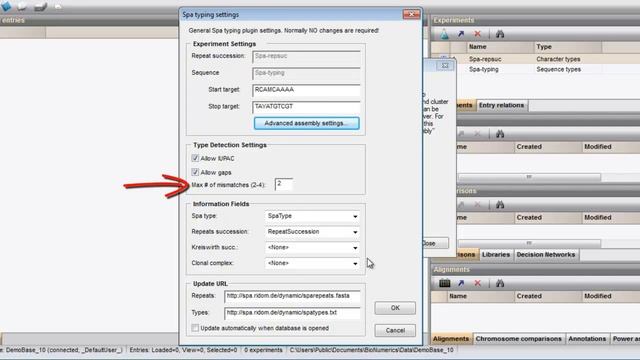The height and width of the screenshot is (360, 640).
Task: Click horizontal scrollbar below Entry relations panel list
Action: tap(529, 177)
